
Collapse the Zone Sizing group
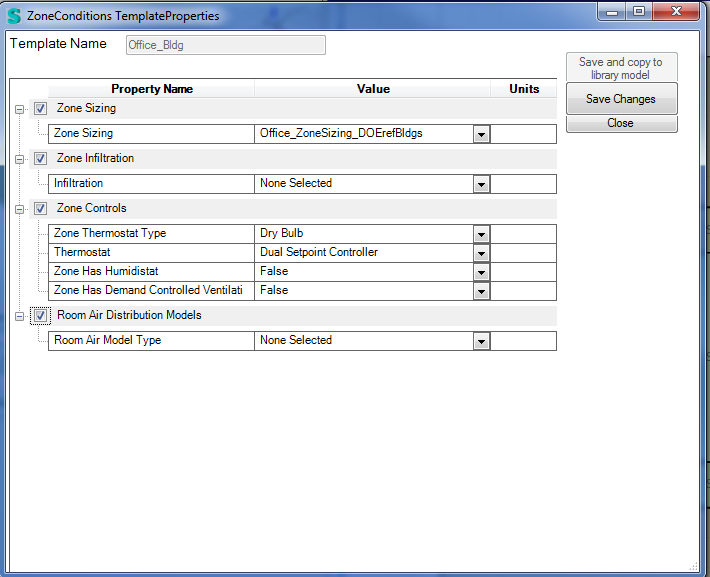(19, 108)
